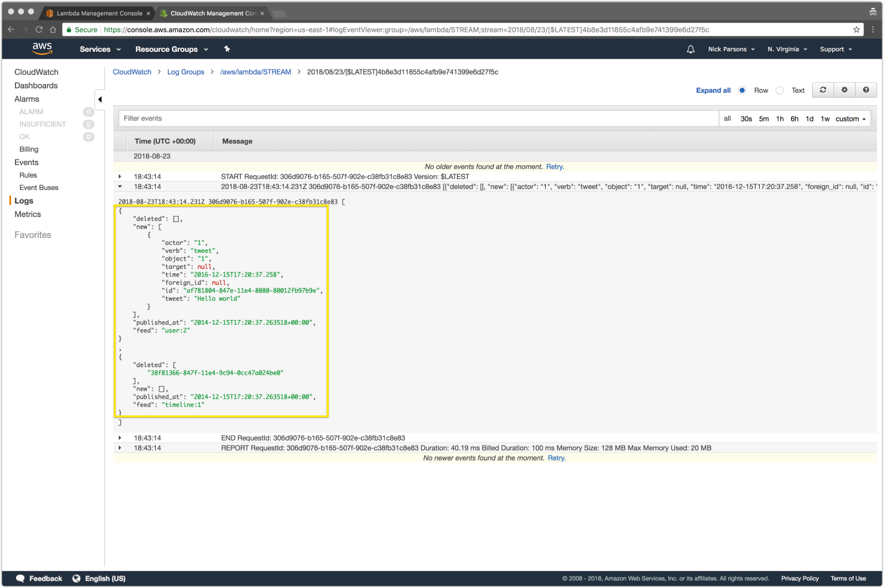
Task: Refresh log events with the refresh icon
Action: click(x=823, y=90)
